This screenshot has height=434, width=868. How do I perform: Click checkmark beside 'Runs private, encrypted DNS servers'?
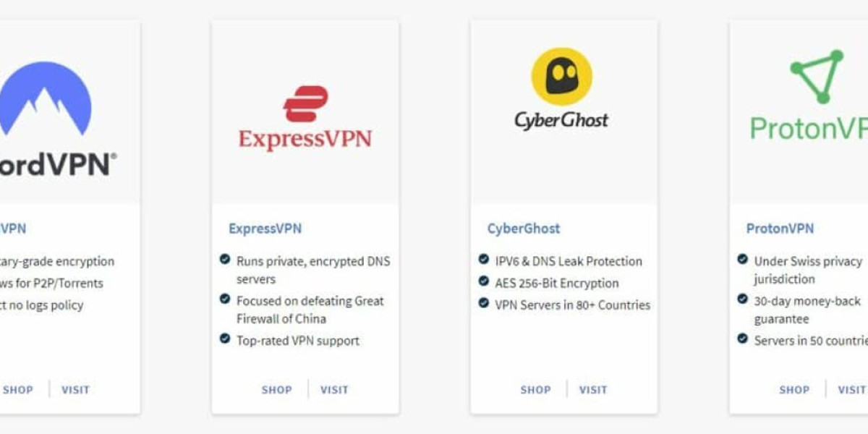[x=225, y=259]
